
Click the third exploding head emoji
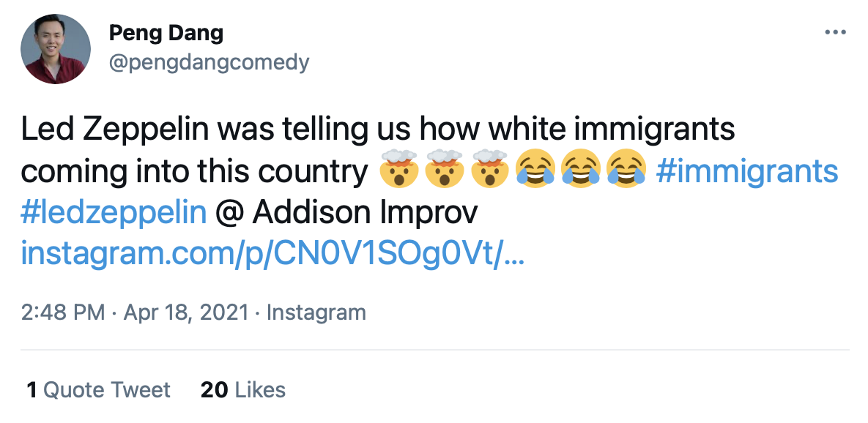[489, 171]
